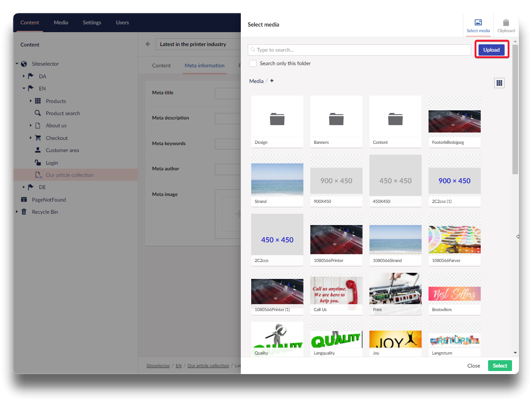This screenshot has height=401, width=532.
Task: Click the Media breadcrumb link
Action: (x=256, y=81)
